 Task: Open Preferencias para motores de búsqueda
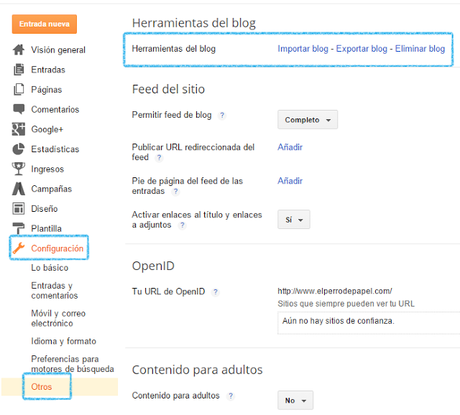coord(73,364)
